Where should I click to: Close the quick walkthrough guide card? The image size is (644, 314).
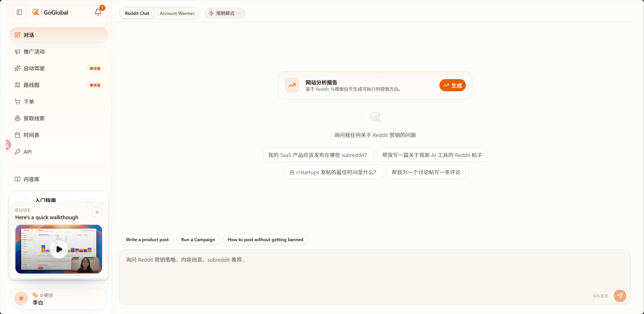point(97,212)
